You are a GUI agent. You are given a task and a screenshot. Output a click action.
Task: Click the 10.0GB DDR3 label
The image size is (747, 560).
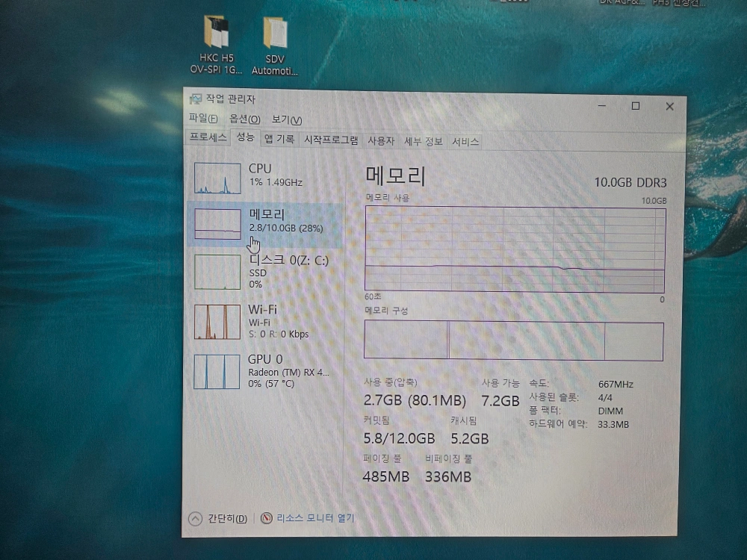tap(630, 182)
